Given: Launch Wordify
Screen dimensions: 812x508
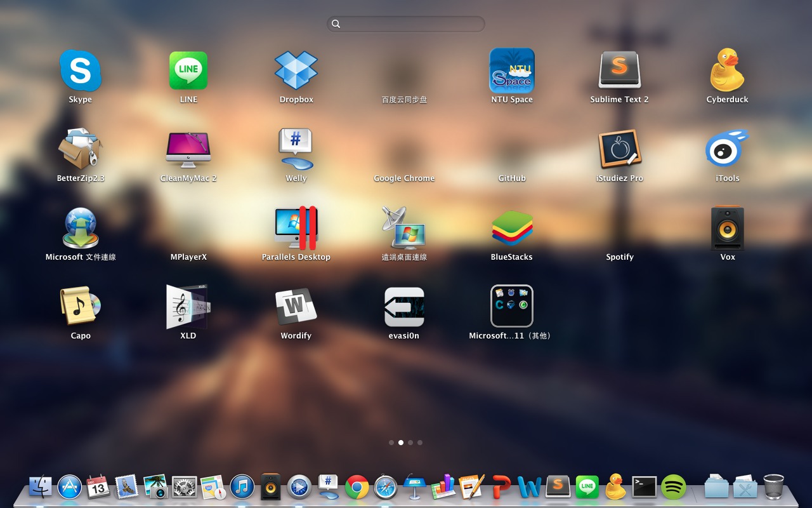Looking at the screenshot, I should tap(296, 307).
